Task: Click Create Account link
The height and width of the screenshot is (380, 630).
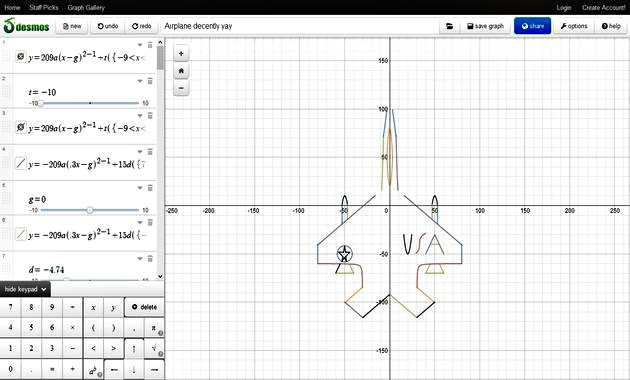Action: click(603, 8)
